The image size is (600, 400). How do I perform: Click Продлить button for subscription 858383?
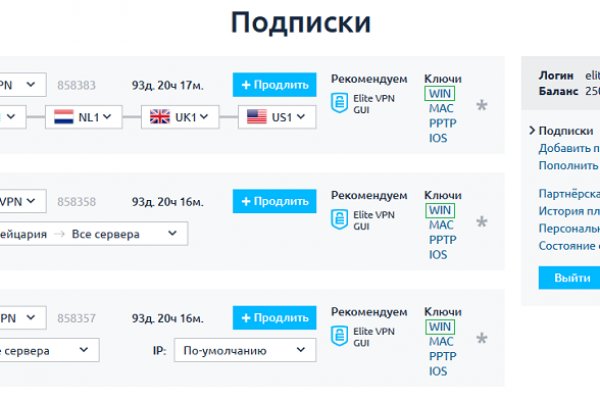point(267,85)
